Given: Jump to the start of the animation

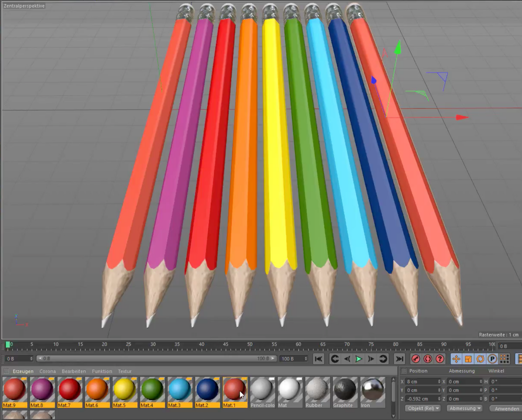Looking at the screenshot, I should pos(318,359).
